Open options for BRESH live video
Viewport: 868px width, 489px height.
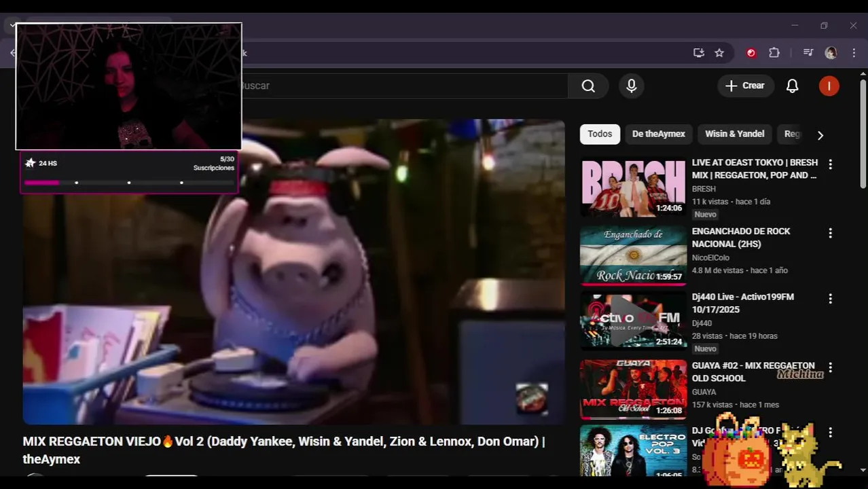tap(830, 164)
